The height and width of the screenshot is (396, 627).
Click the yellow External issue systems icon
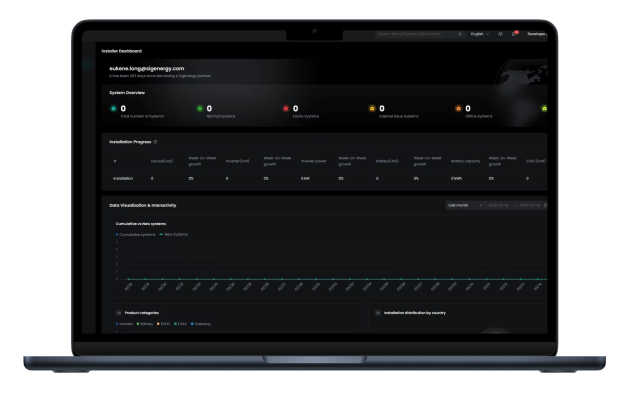(372, 108)
